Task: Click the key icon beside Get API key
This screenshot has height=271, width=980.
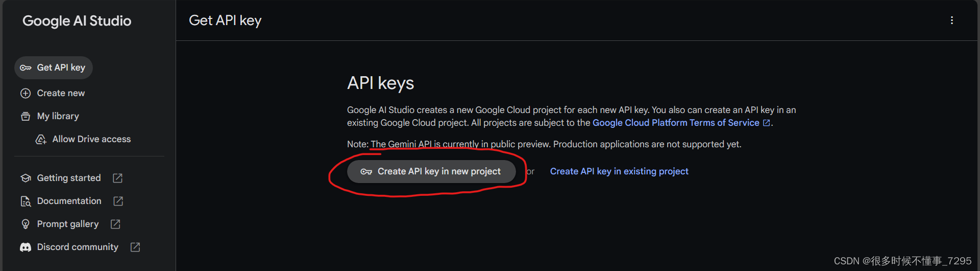Action: tap(26, 68)
